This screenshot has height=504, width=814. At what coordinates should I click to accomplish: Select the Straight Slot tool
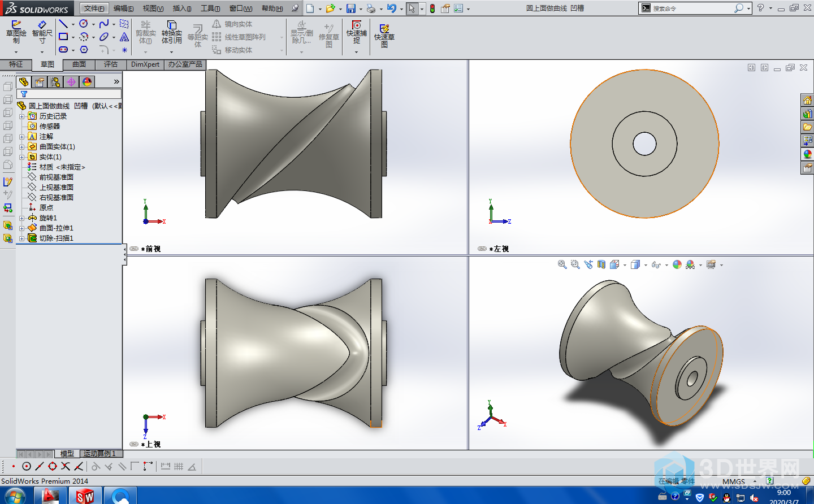pyautogui.click(x=63, y=50)
